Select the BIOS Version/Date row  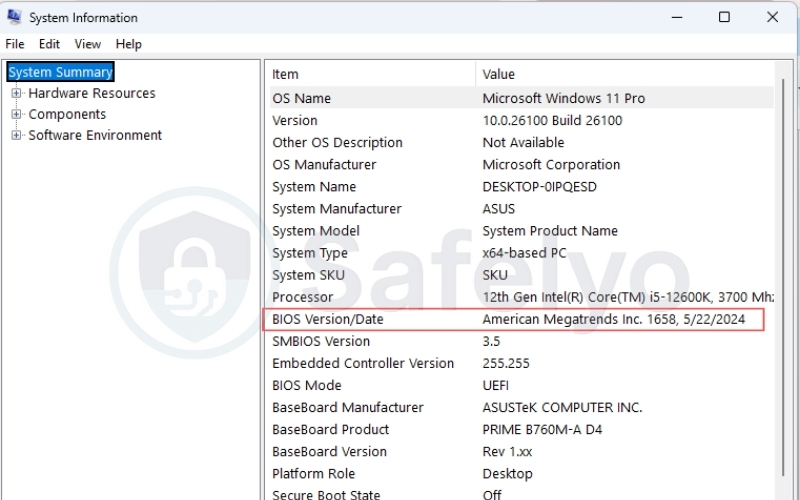(327, 319)
